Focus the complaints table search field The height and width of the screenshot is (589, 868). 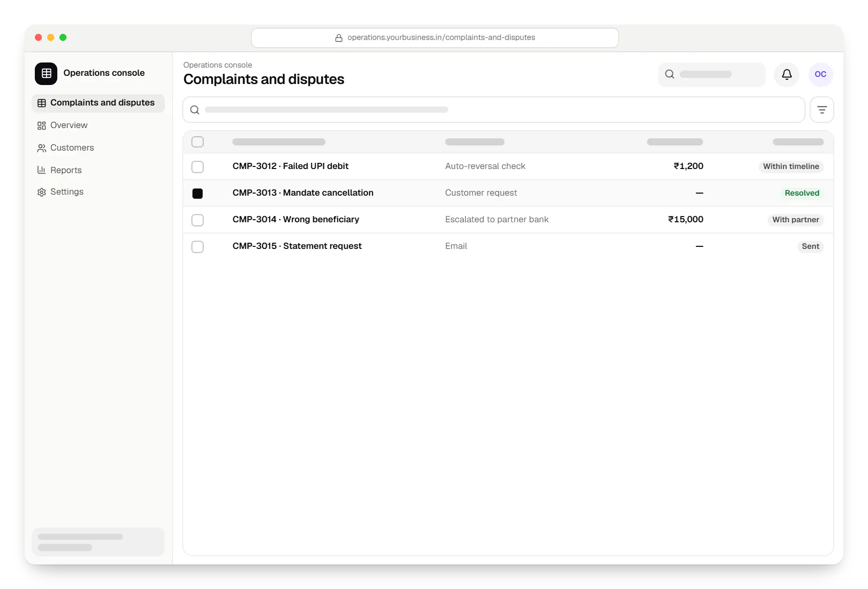[x=494, y=110]
